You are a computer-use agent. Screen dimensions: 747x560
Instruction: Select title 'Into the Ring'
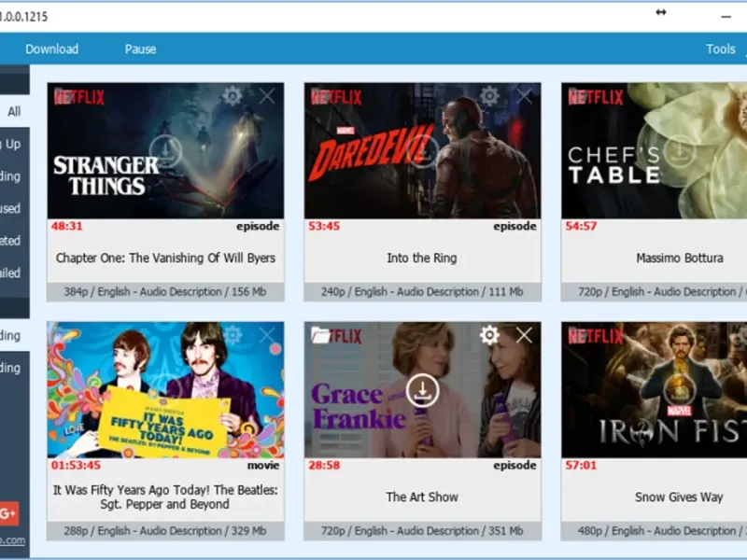click(x=422, y=258)
